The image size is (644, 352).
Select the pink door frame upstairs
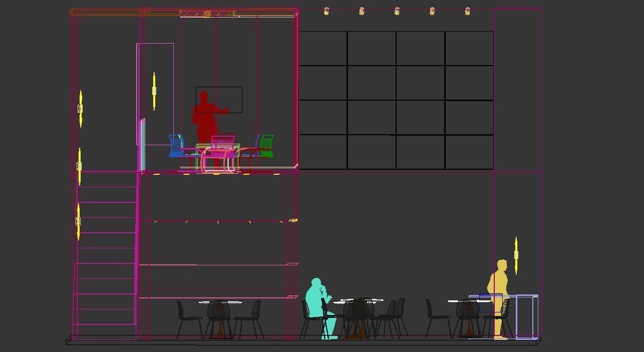click(155, 94)
